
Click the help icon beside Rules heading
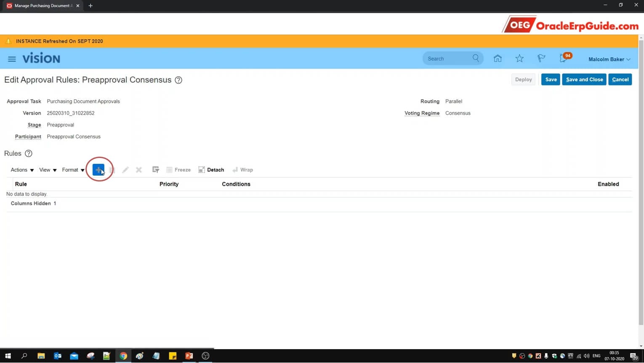pyautogui.click(x=29, y=153)
